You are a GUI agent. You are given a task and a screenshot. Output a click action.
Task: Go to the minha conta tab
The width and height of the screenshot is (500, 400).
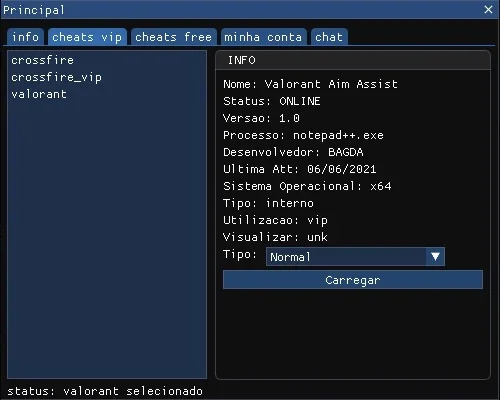tap(263, 37)
